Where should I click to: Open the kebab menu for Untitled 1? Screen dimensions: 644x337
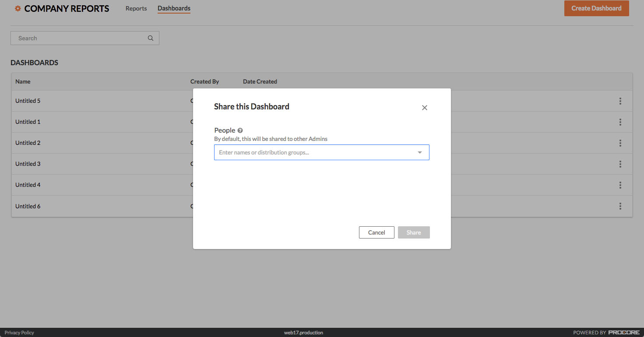(x=620, y=122)
